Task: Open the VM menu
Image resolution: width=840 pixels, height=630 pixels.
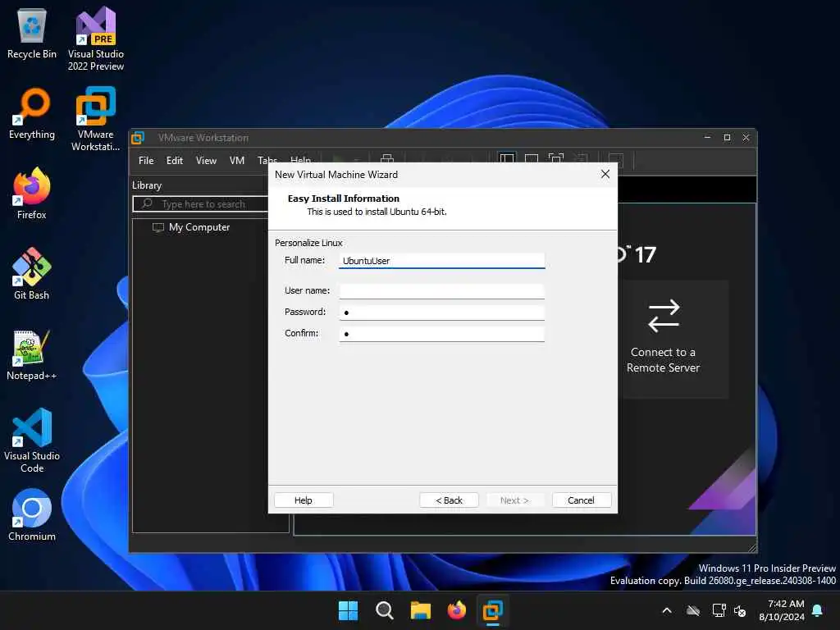Action: point(237,161)
